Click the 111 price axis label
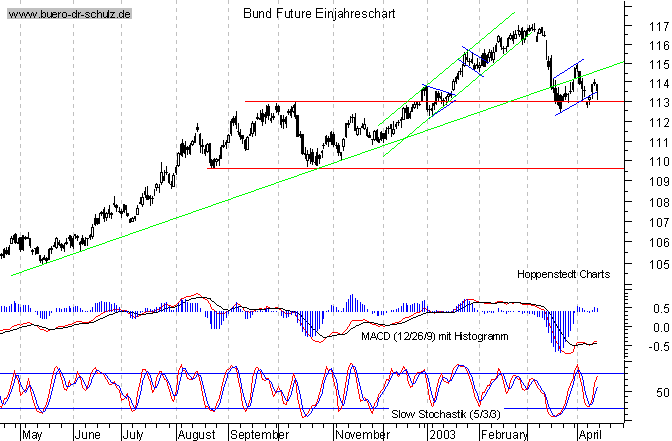Screen dimensions: 672x441 tap(659, 142)
